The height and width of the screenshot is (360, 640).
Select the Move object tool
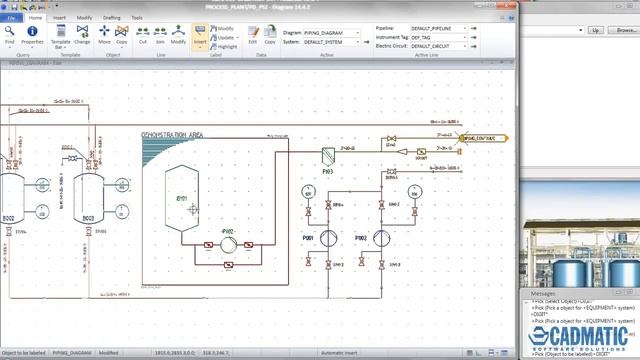tap(104, 35)
